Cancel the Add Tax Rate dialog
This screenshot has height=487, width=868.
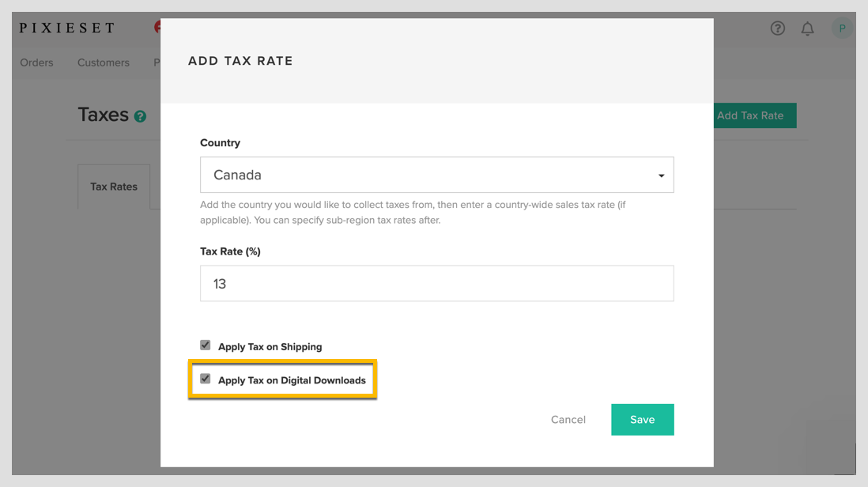[x=568, y=419]
